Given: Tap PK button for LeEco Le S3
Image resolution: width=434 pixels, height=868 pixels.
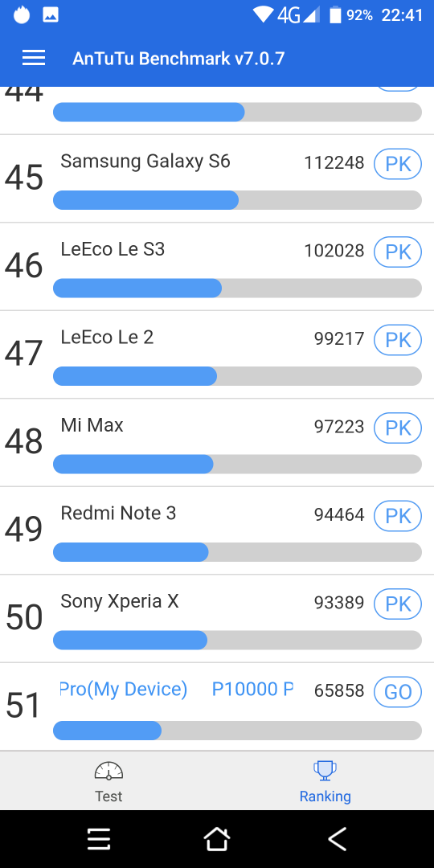Looking at the screenshot, I should pos(398,252).
